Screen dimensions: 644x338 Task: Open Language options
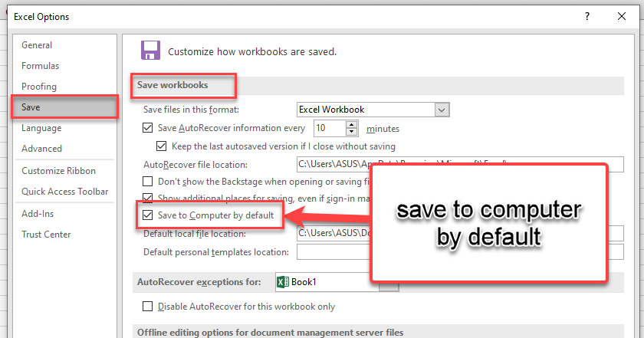click(x=41, y=128)
